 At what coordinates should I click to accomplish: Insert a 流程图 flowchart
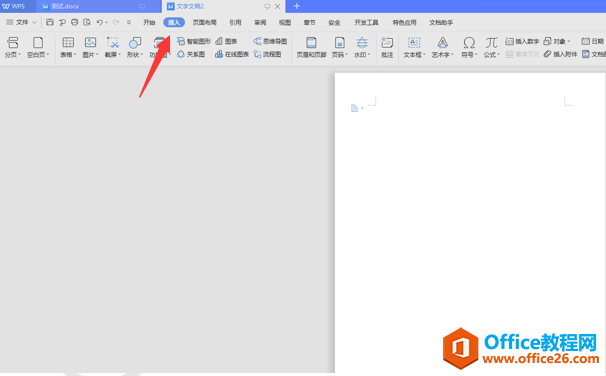267,54
